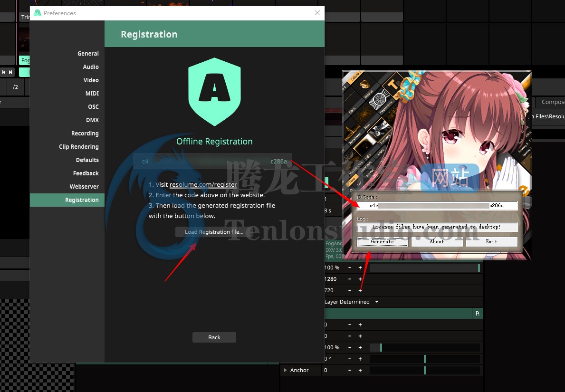Open the Audio preferences section
Screen dimensions: 565x392
click(90, 67)
